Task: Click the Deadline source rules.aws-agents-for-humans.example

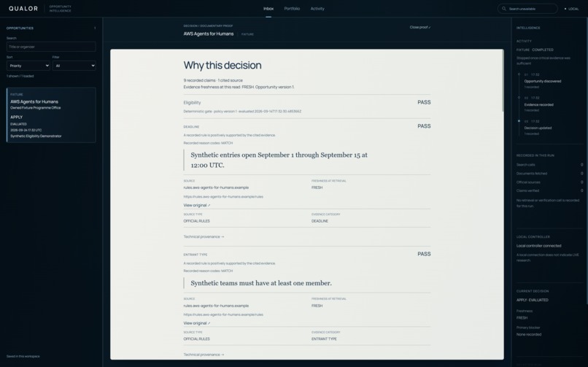Action: [216, 188]
